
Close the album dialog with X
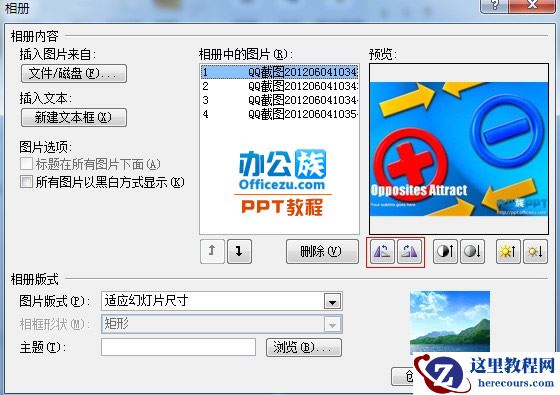click(x=532, y=5)
